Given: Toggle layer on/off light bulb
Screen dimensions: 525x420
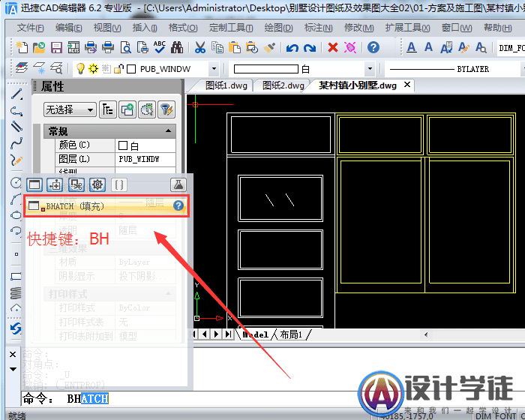Looking at the screenshot, I should pyautogui.click(x=80, y=68).
